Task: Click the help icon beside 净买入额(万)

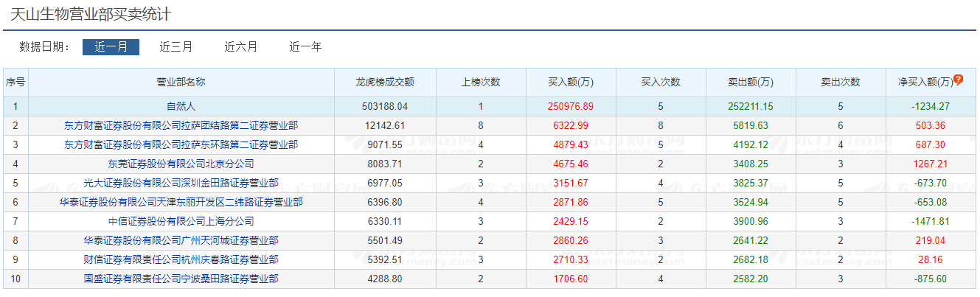Action: (x=958, y=80)
